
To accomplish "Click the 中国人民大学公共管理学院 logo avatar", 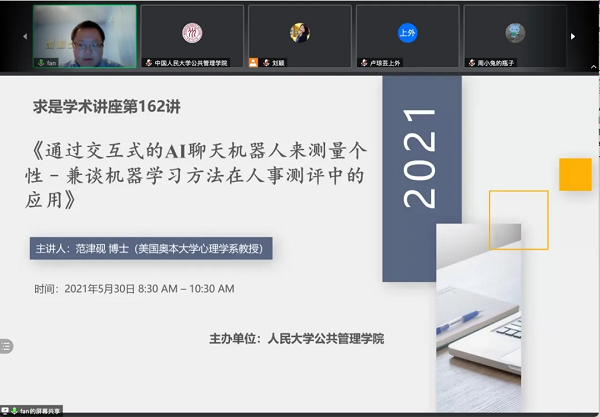I will 191,32.
